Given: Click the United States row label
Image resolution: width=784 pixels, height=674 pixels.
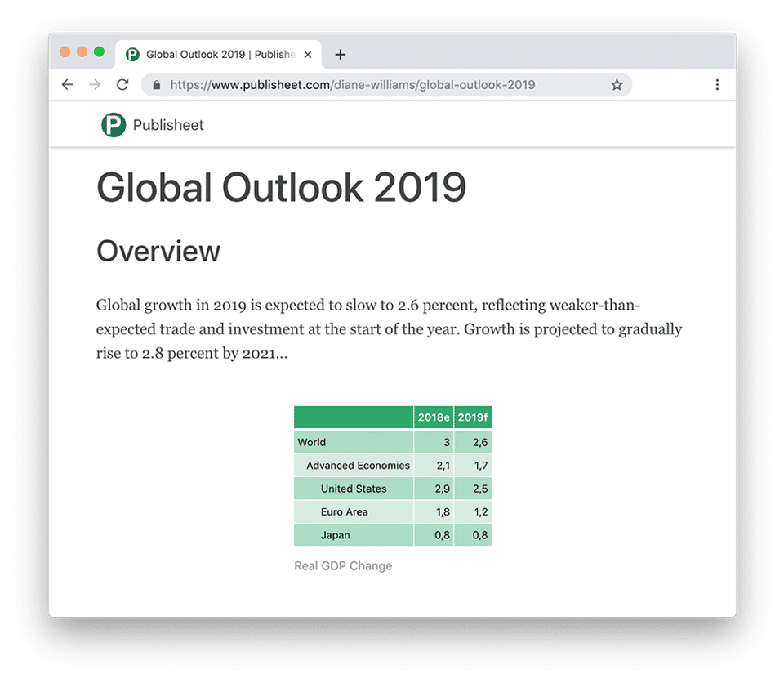Looking at the screenshot, I should (x=354, y=489).
